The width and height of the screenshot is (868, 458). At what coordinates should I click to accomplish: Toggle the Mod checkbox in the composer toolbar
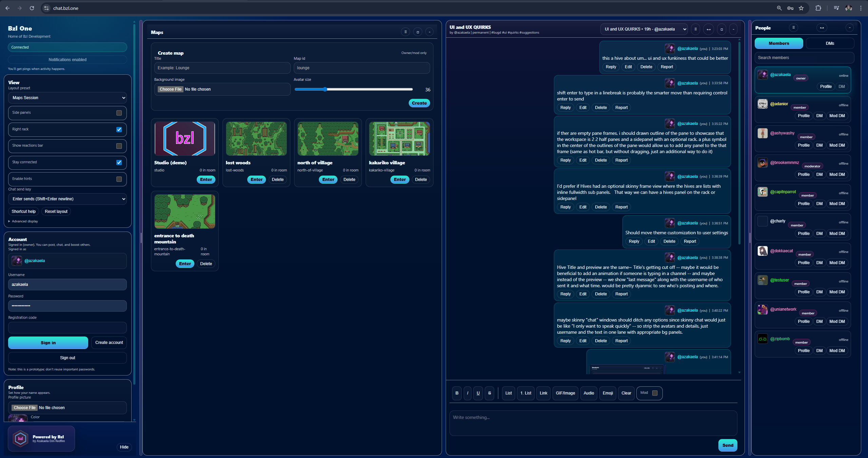pyautogui.click(x=655, y=393)
